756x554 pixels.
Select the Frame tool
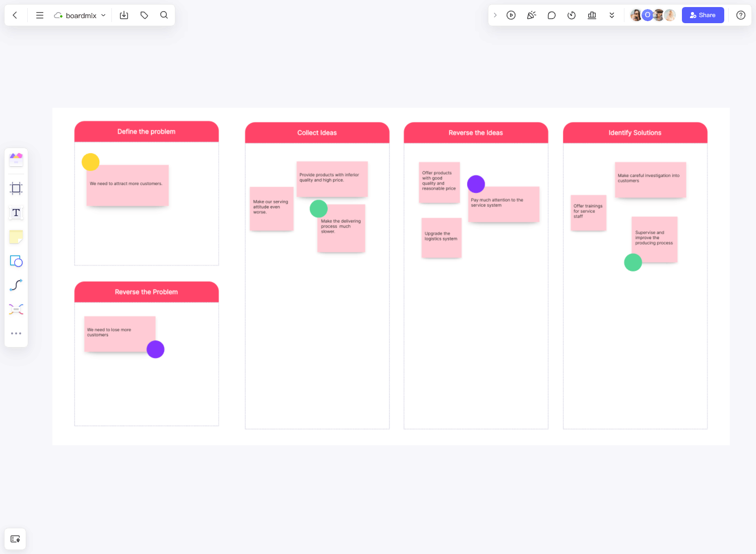click(16, 189)
